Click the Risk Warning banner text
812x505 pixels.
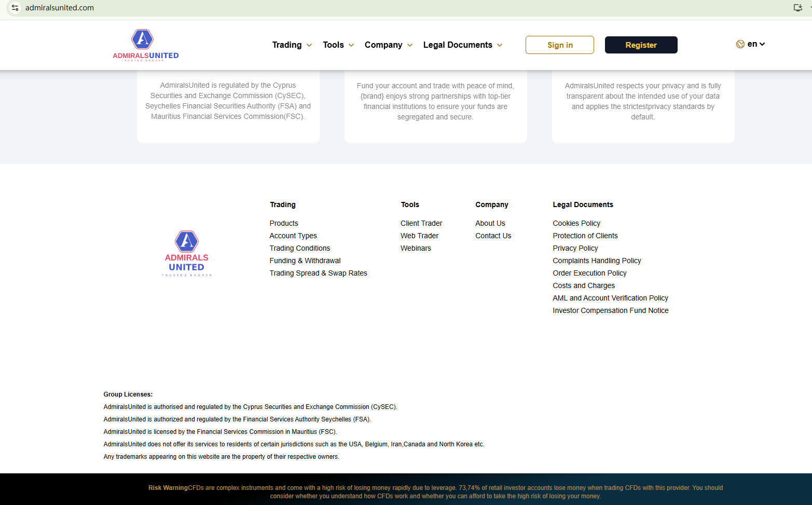[435, 492]
